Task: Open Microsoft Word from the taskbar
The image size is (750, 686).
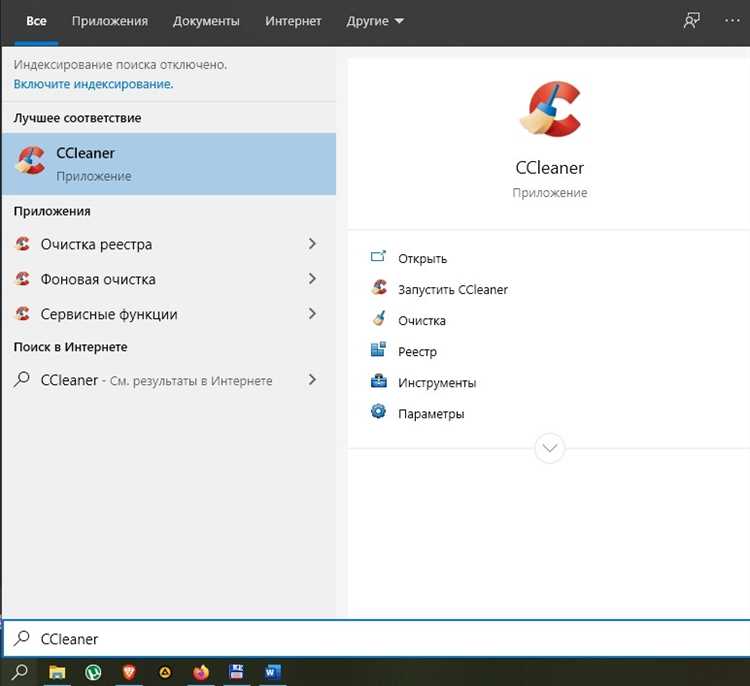Action: point(273,672)
